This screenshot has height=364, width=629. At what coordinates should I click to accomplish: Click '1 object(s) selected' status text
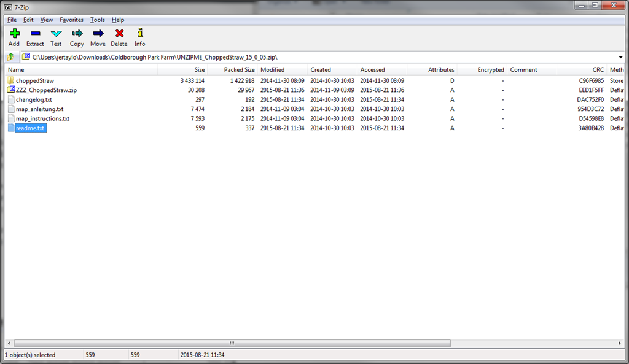30,355
